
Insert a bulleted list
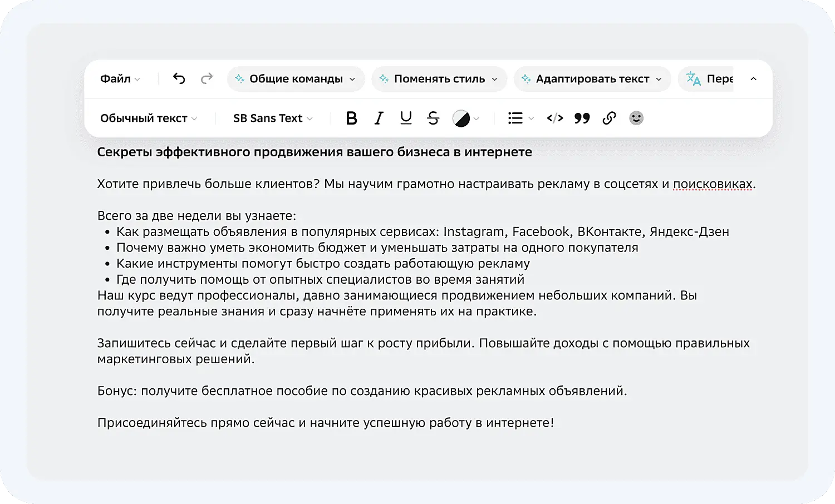pyautogui.click(x=515, y=118)
